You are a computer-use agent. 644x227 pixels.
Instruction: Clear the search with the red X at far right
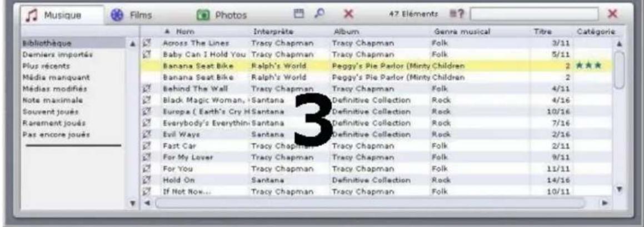click(x=613, y=14)
